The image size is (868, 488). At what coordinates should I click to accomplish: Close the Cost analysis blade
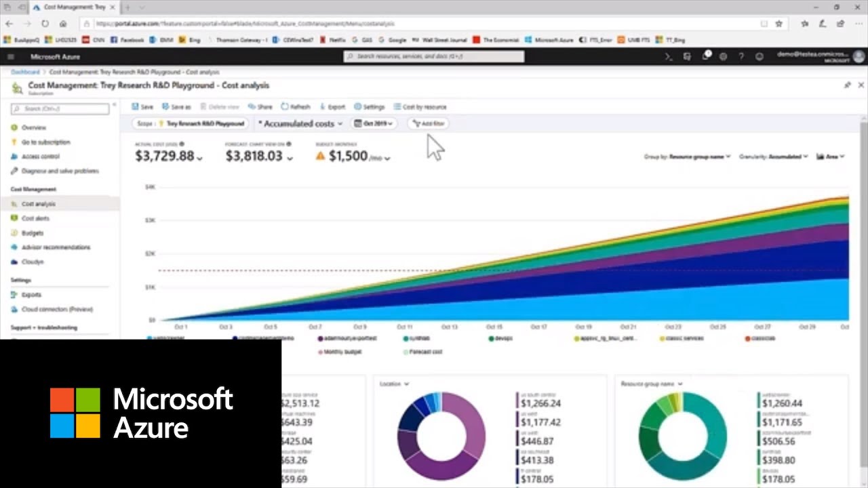[862, 85]
